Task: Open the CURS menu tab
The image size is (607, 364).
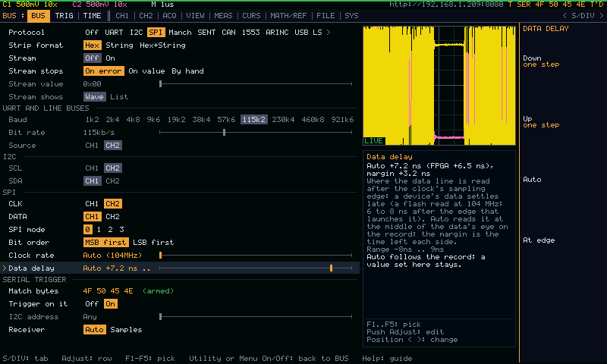Action: [251, 16]
